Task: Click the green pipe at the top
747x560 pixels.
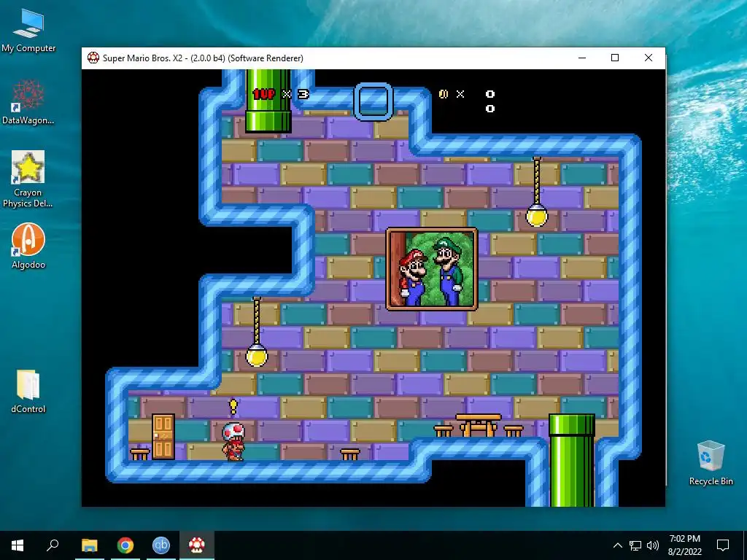Action: coord(268,101)
